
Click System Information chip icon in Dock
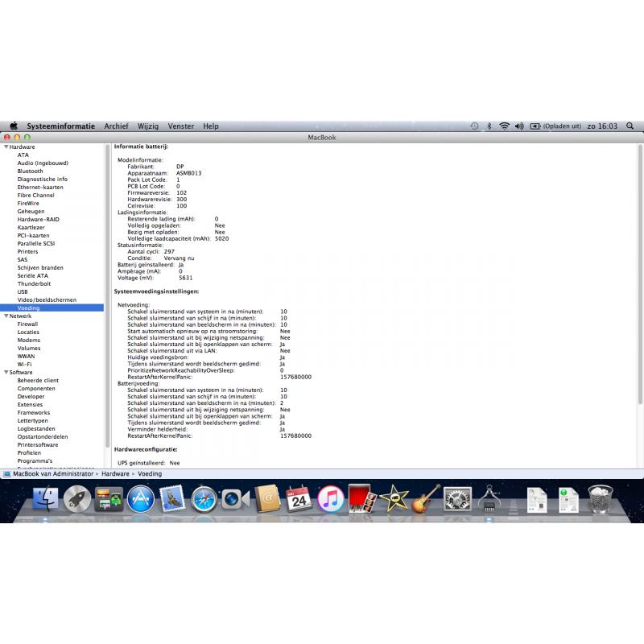[489, 498]
